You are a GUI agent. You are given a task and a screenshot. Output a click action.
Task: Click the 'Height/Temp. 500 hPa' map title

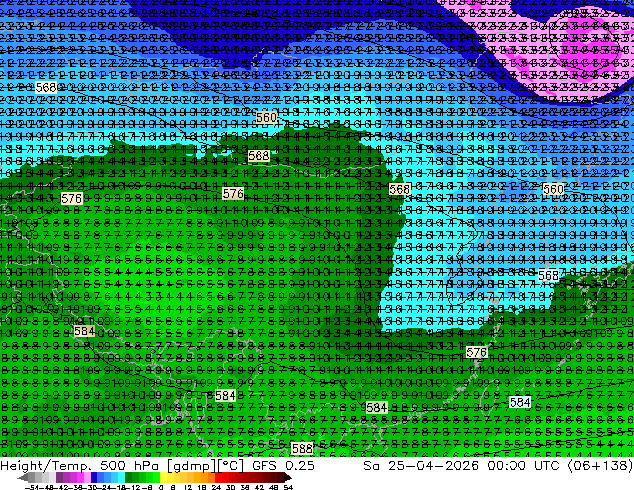click(80, 466)
